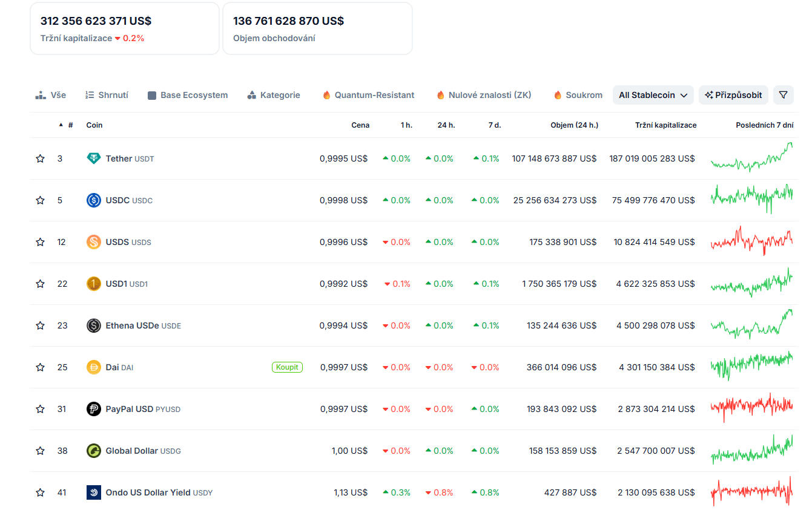Image resolution: width=812 pixels, height=510 pixels.
Task: Click the Přizpůsobit button
Action: (x=734, y=95)
